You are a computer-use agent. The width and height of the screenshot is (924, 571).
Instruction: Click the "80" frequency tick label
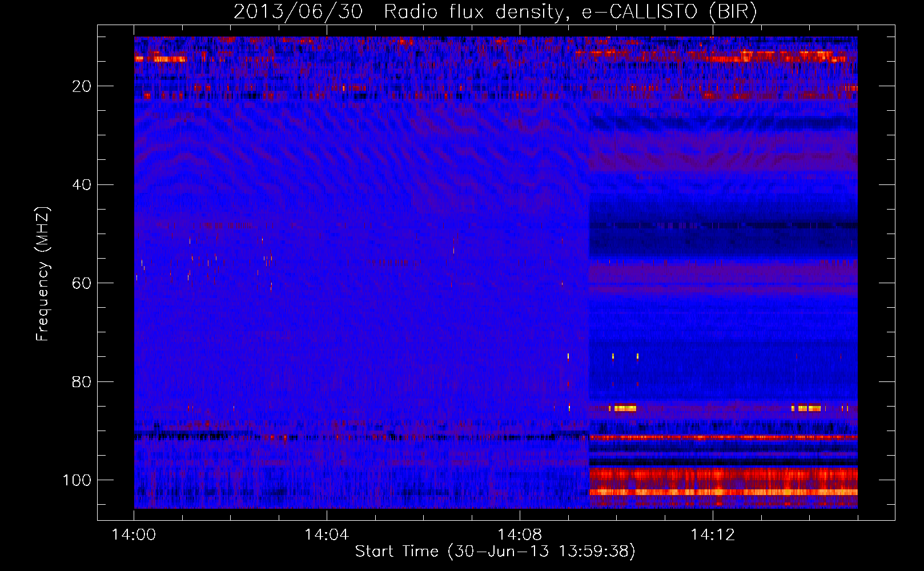tap(82, 381)
